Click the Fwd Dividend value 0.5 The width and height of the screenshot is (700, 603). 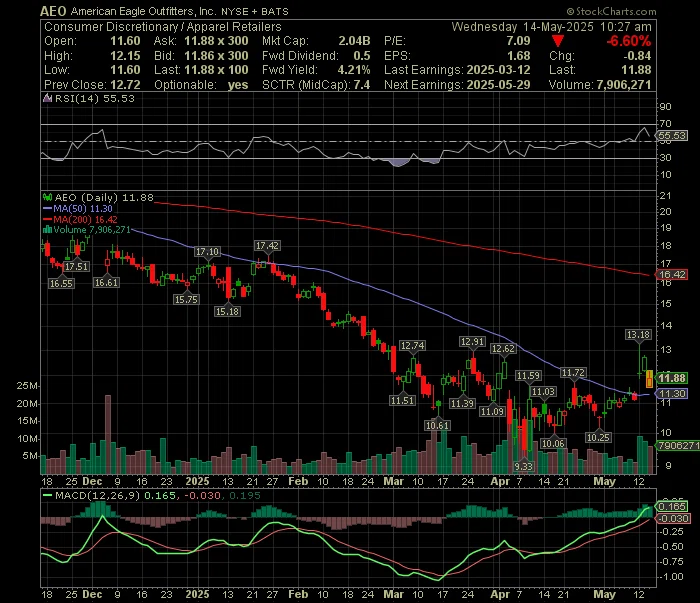coord(362,56)
